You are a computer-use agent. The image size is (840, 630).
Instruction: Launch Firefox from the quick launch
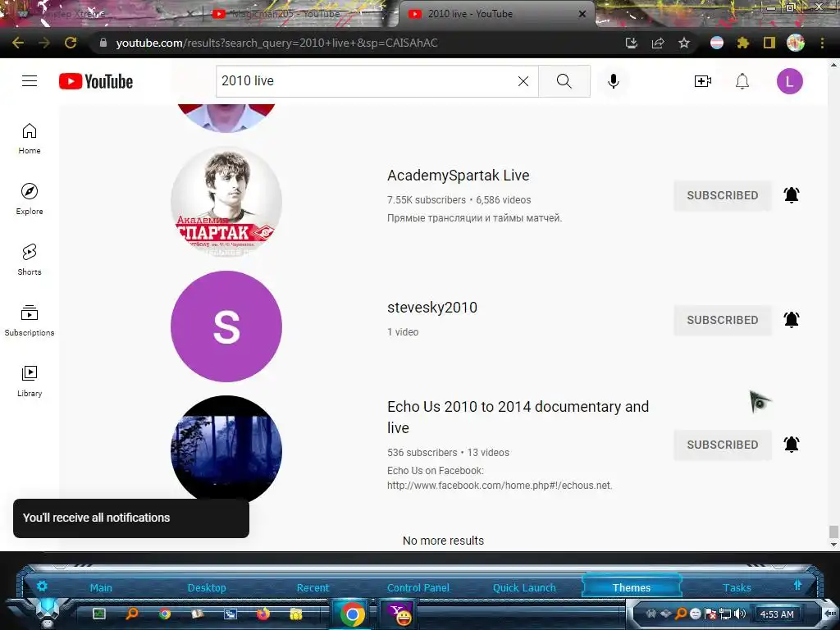coord(263,614)
